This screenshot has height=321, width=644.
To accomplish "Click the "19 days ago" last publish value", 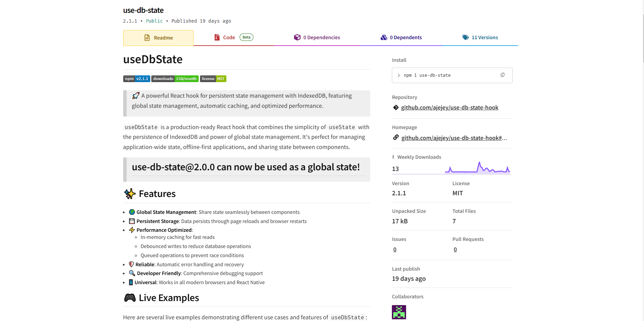I will [409, 278].
